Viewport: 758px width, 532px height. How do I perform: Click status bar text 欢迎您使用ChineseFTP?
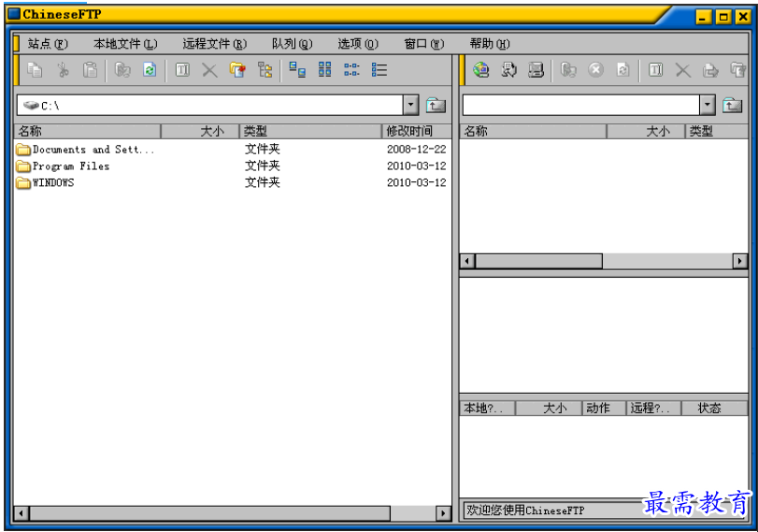pyautogui.click(x=525, y=510)
